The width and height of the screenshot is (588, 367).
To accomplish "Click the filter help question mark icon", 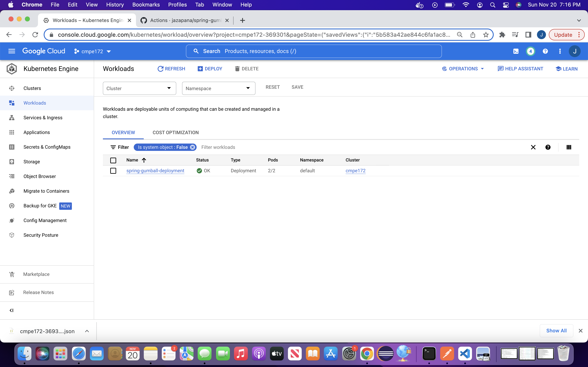I will (548, 147).
